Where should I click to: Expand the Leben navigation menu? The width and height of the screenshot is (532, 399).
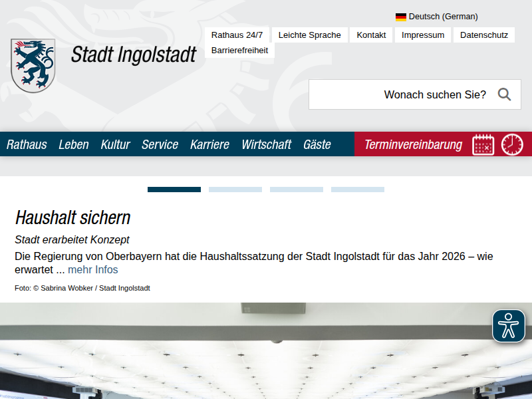[74, 144]
